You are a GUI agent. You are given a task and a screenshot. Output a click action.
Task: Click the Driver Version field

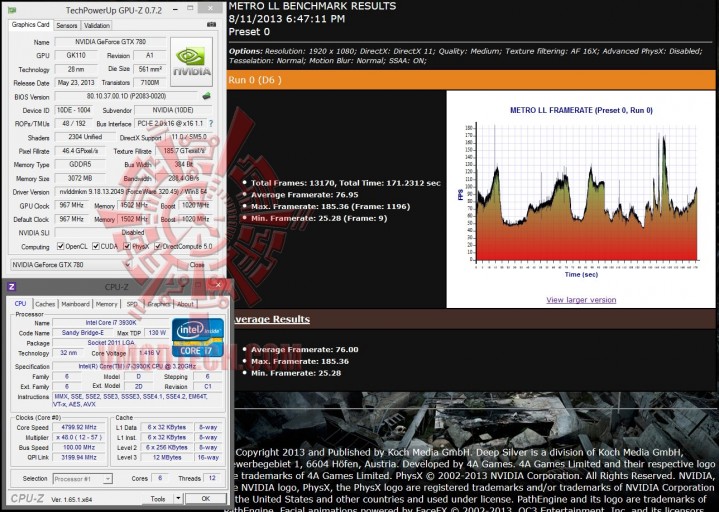click(x=133, y=192)
